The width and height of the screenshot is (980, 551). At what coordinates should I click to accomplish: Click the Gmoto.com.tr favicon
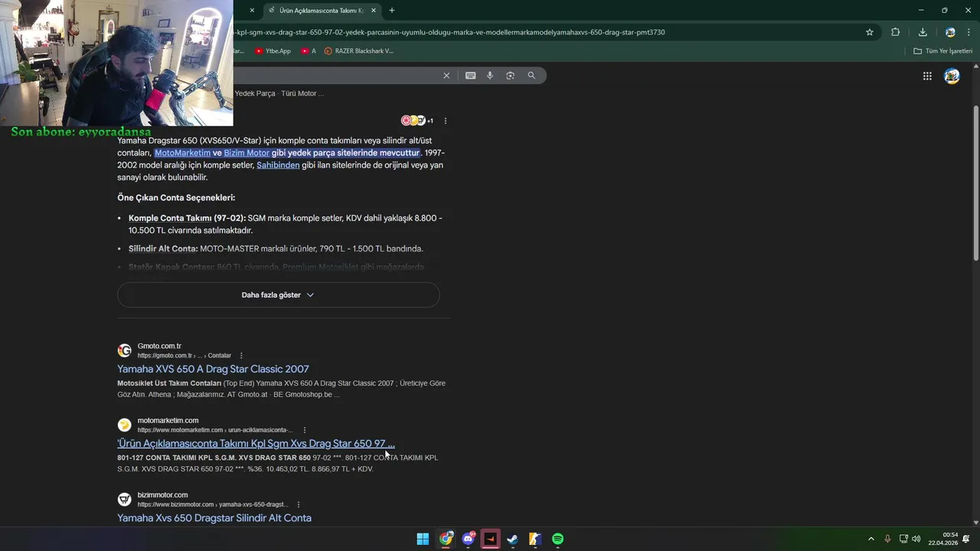coord(124,350)
